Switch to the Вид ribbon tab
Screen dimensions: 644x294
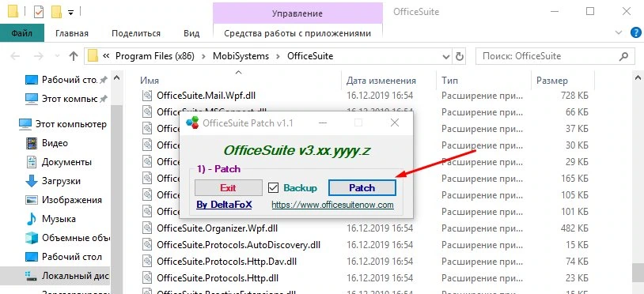191,33
